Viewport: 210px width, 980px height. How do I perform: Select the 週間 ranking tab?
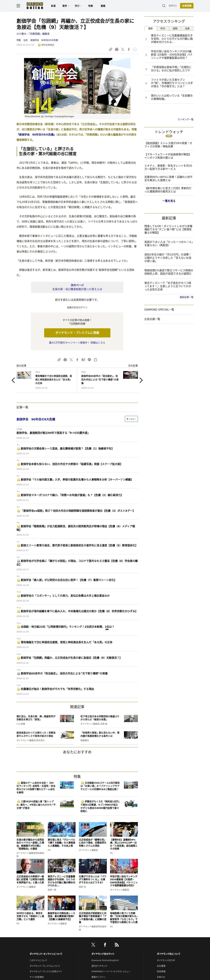(x=175, y=29)
